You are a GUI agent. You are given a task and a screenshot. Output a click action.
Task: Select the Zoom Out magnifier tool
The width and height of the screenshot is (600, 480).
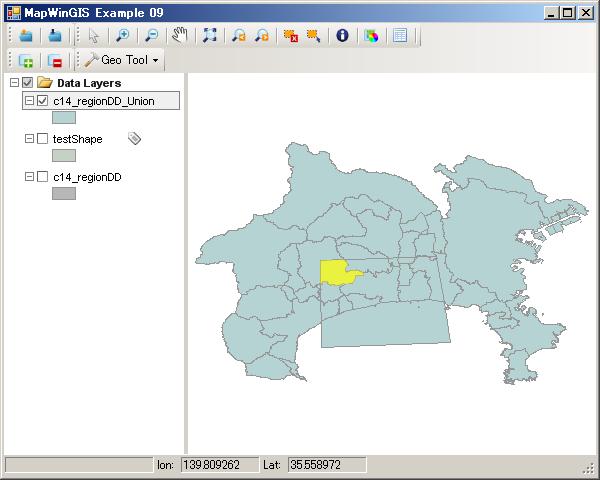pyautogui.click(x=151, y=35)
